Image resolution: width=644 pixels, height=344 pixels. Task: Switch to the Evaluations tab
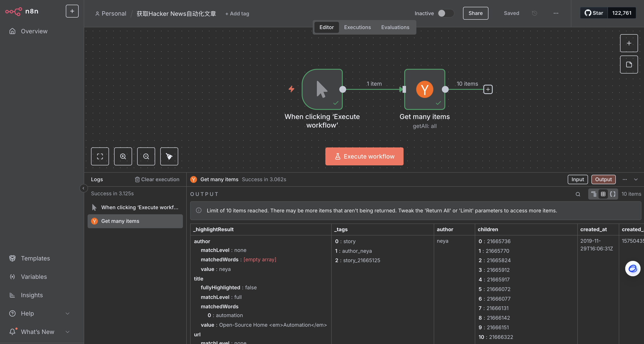(x=395, y=27)
